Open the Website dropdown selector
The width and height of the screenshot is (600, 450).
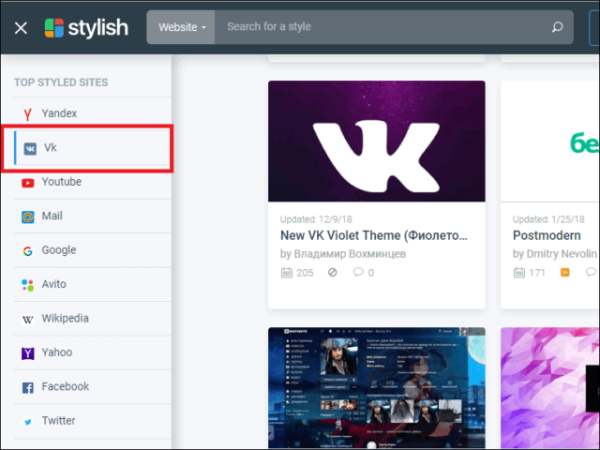(181, 27)
